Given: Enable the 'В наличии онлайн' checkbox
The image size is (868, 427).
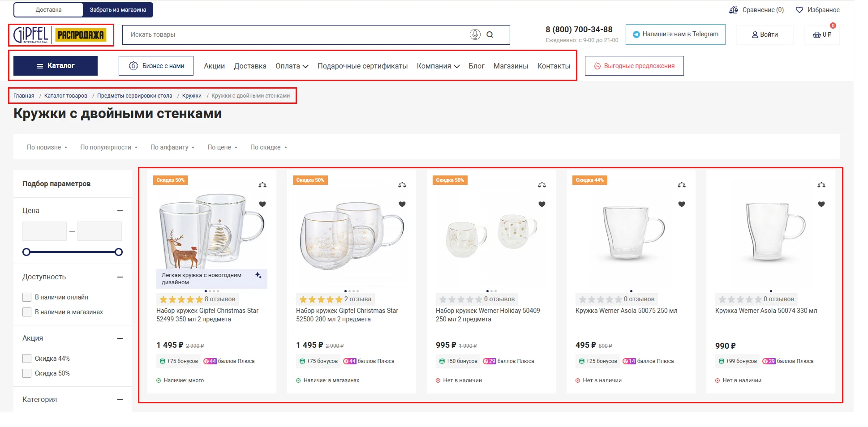Looking at the screenshot, I should click(x=27, y=297).
